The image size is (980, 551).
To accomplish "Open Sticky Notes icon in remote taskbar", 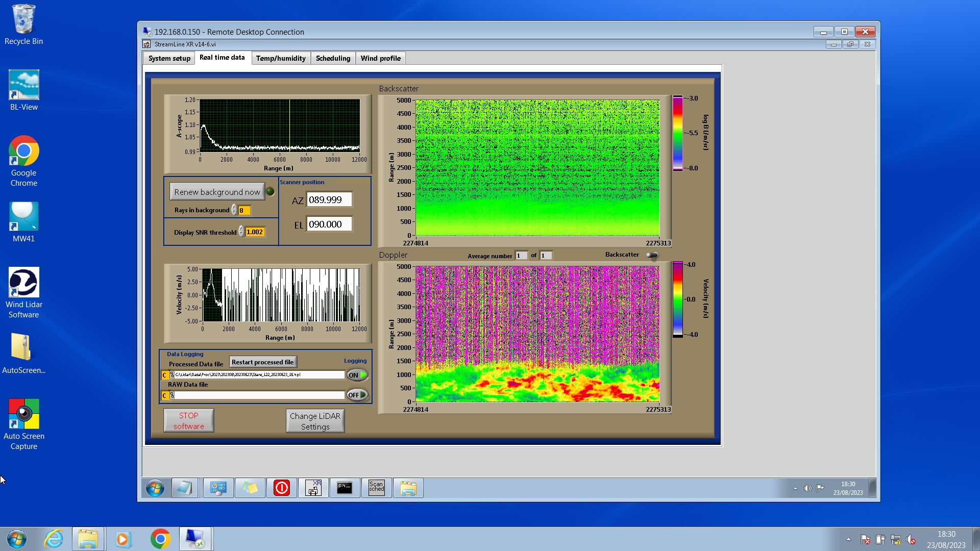I will pos(250,488).
